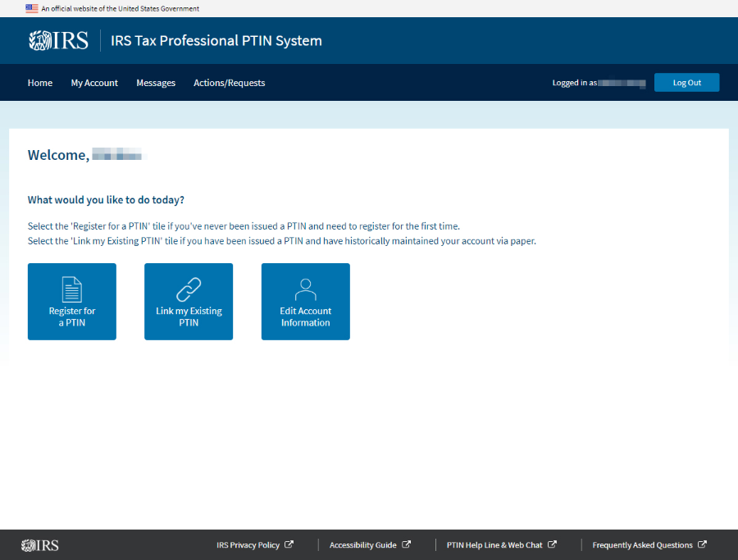The image size is (738, 560).
Task: Click the person icon on Edit Account Information tile
Action: [306, 289]
